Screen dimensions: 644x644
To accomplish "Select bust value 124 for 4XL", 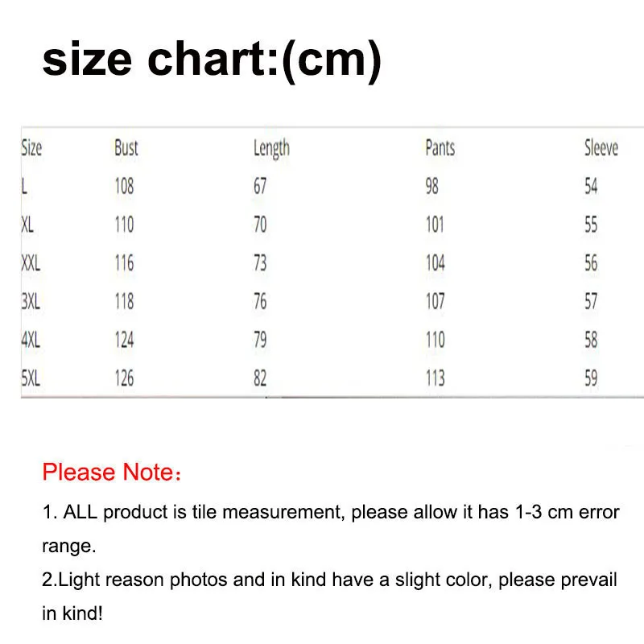I will point(124,340).
